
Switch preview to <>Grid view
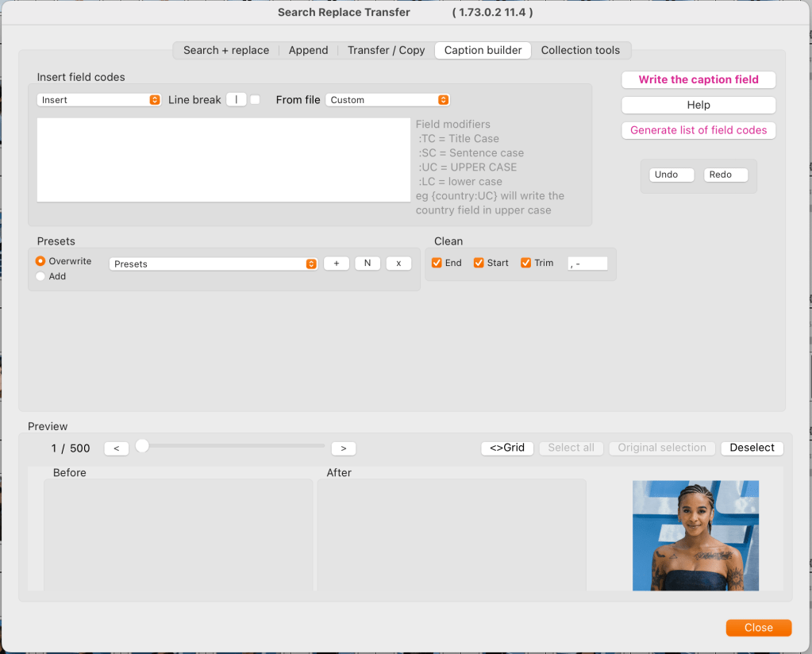coord(507,448)
